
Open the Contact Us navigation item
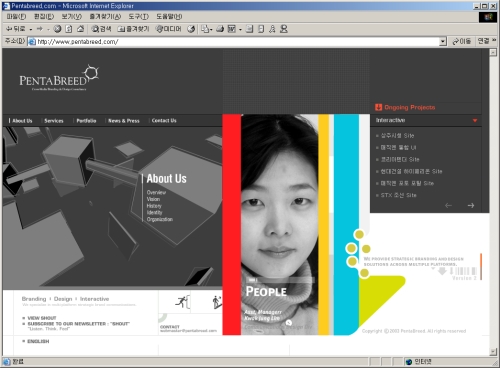click(164, 121)
